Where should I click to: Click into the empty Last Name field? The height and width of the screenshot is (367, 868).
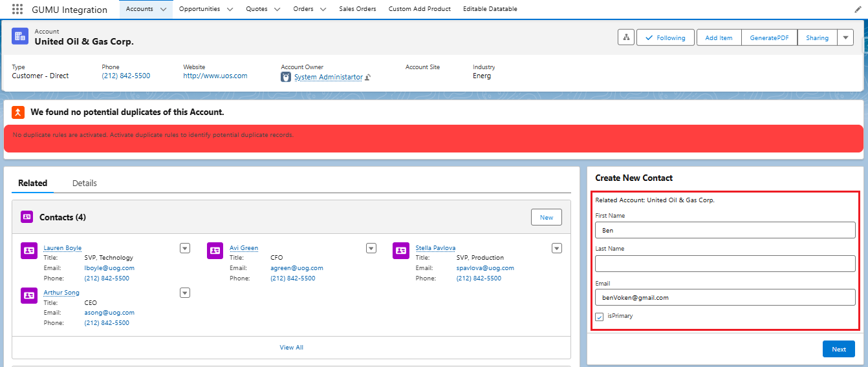pyautogui.click(x=725, y=264)
